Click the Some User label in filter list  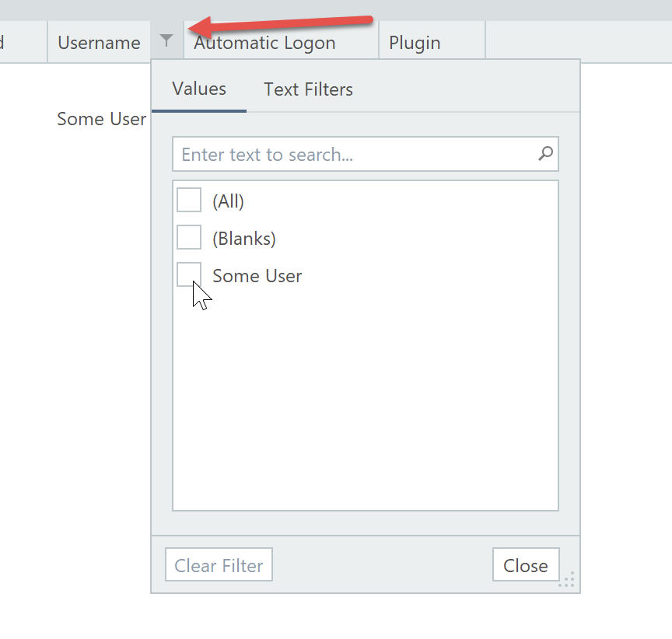tap(257, 276)
